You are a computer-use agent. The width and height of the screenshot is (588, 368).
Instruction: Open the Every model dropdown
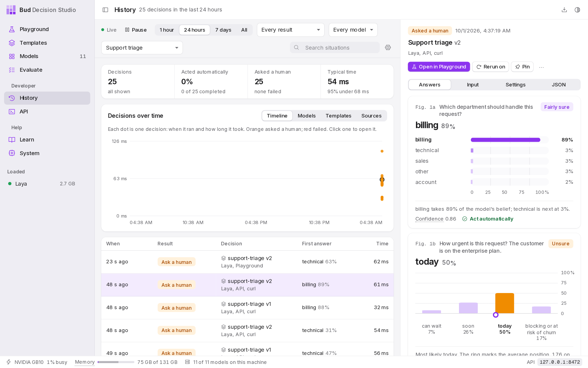point(353,30)
